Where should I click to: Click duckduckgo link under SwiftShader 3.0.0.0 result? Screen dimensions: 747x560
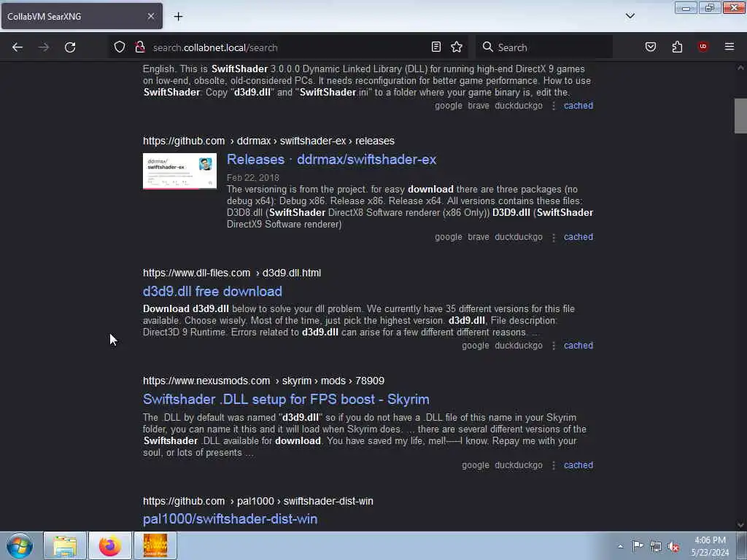[x=519, y=106]
